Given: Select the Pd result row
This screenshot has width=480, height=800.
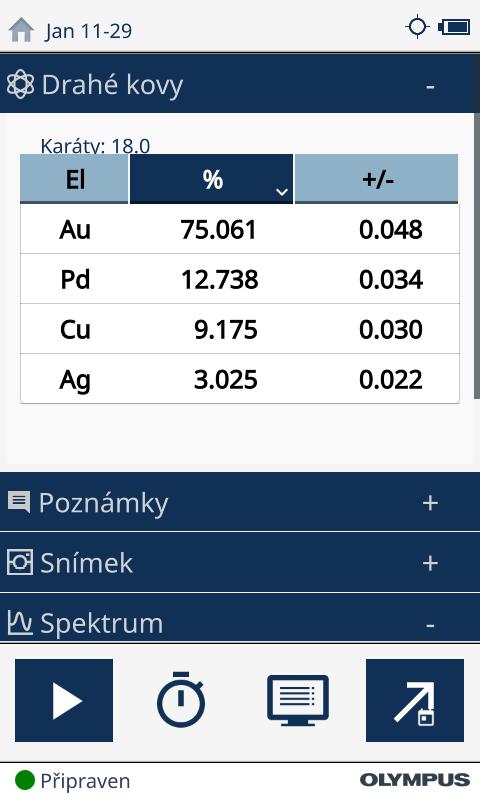Looking at the screenshot, I should point(240,279).
